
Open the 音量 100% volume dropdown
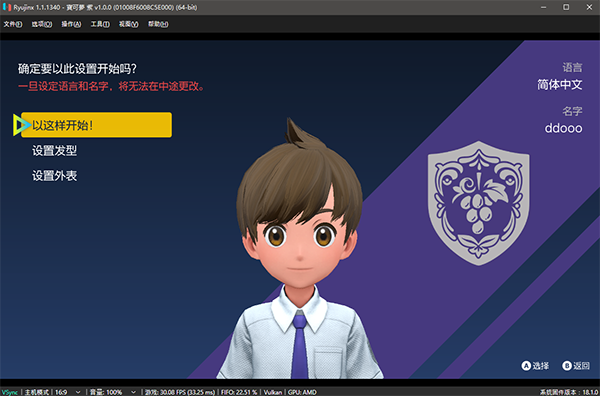pos(113,392)
